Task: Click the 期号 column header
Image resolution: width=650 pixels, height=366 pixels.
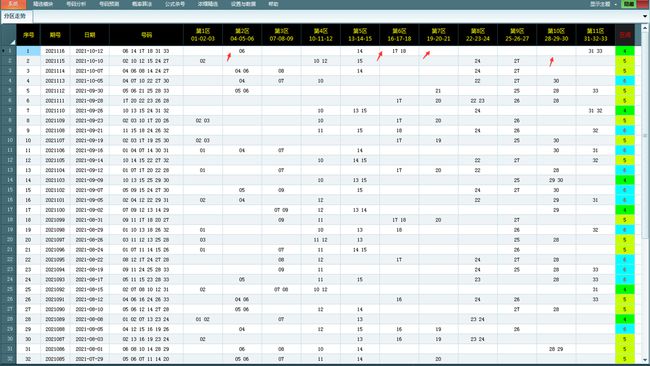Action: click(55, 35)
